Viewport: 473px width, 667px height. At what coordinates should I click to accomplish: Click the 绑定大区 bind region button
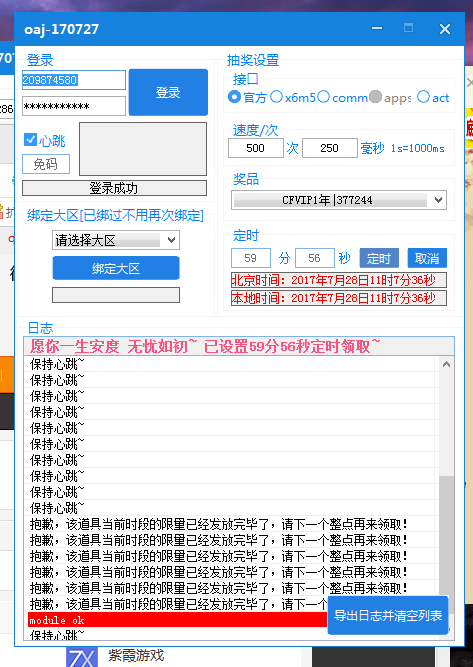116,268
